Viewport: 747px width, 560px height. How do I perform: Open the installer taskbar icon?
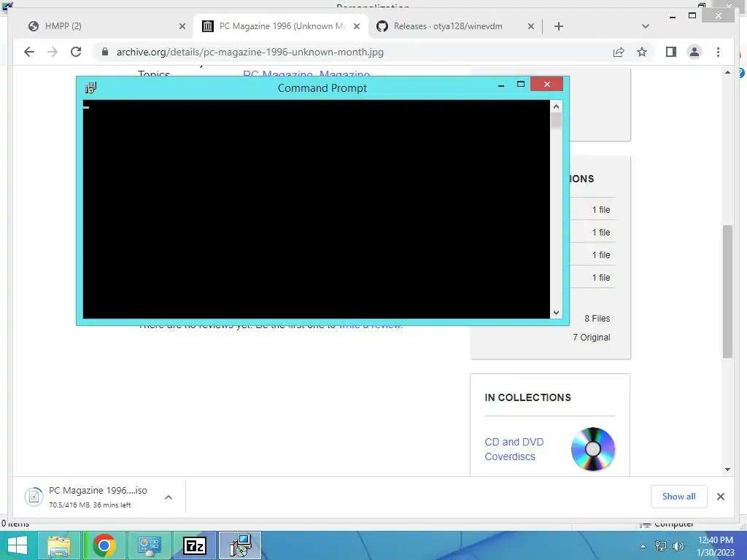point(240,545)
